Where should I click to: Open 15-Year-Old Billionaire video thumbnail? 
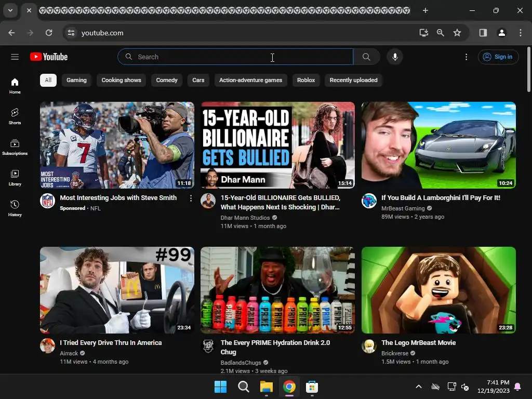[277, 145]
